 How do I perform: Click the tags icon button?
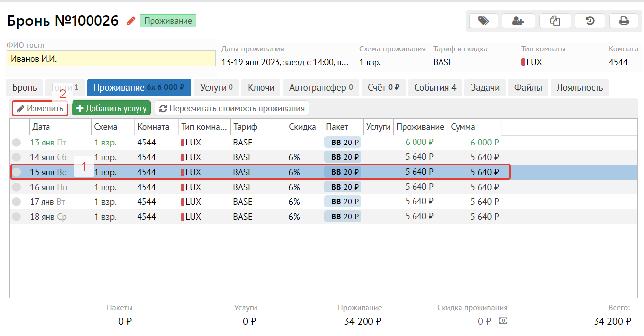coord(483,21)
